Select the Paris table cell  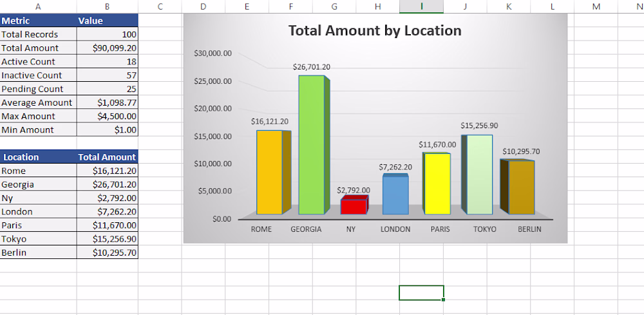coord(38,225)
